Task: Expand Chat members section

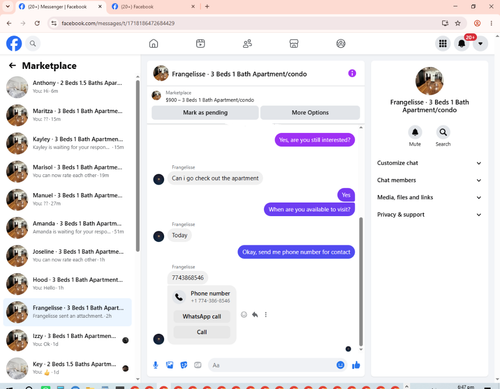Action: coord(429,180)
